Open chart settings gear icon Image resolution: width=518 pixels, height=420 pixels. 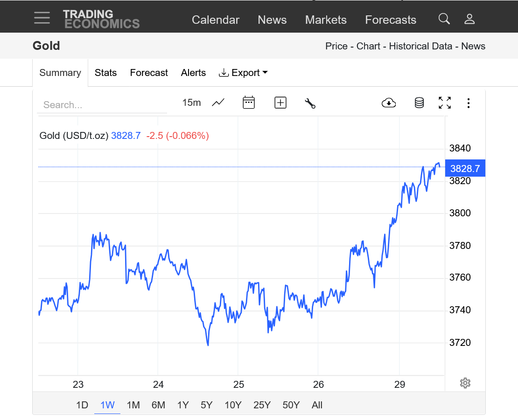[465, 383]
